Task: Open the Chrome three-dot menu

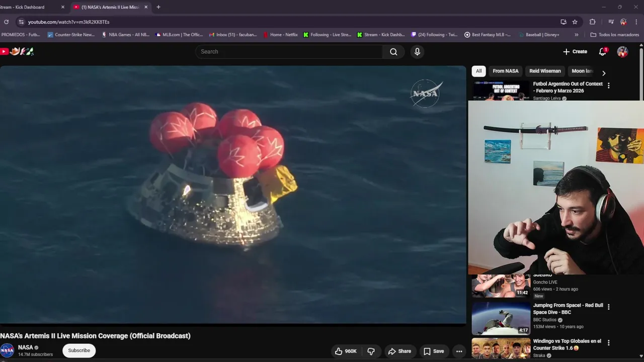Action: (636, 22)
